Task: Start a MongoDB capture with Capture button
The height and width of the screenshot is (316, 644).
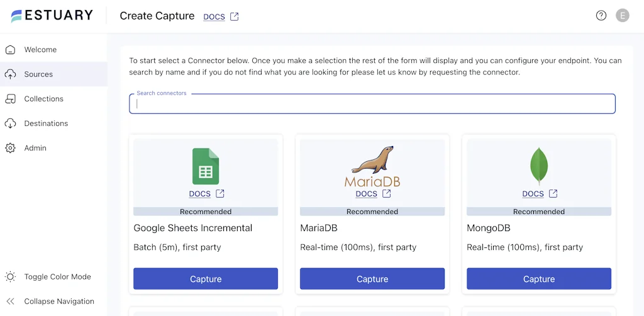Action: 539,279
